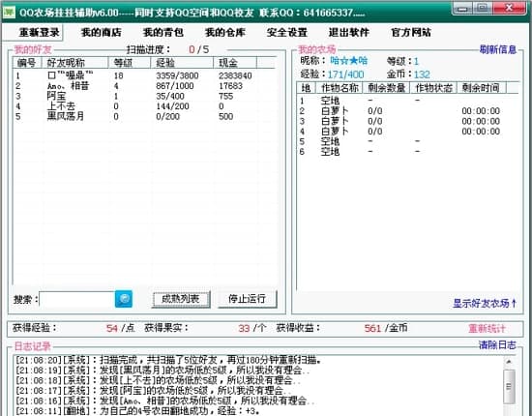Open 安全设置 menu

[x=287, y=32]
